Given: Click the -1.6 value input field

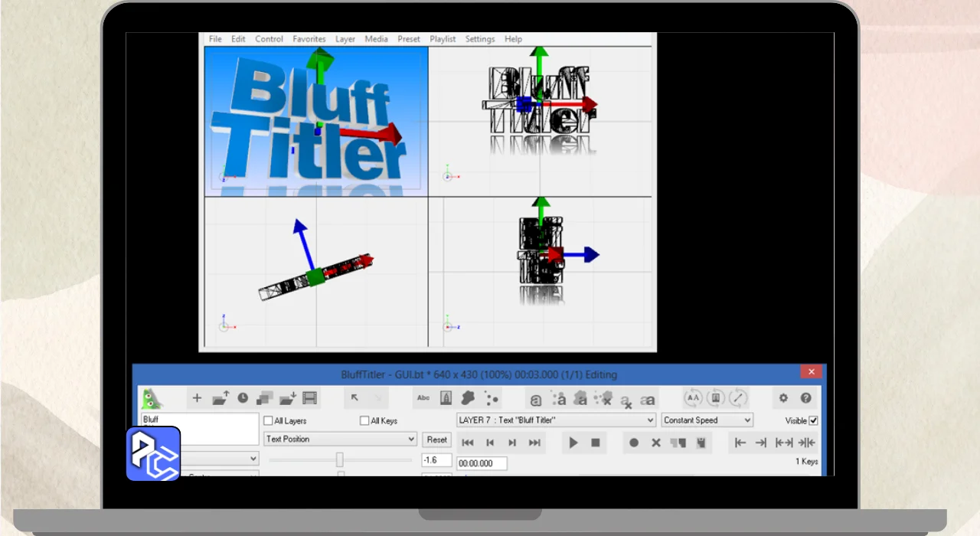Looking at the screenshot, I should click(x=436, y=460).
